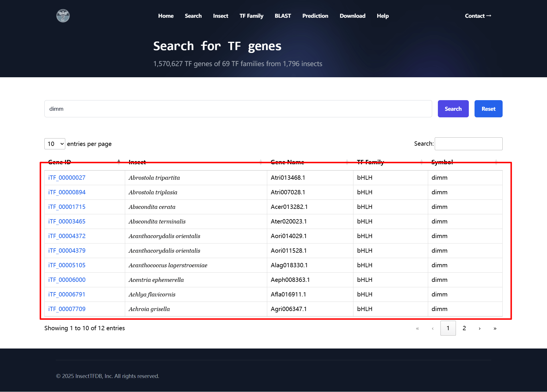The width and height of the screenshot is (547, 392).
Task: Click the purple Search button
Action: click(x=453, y=109)
